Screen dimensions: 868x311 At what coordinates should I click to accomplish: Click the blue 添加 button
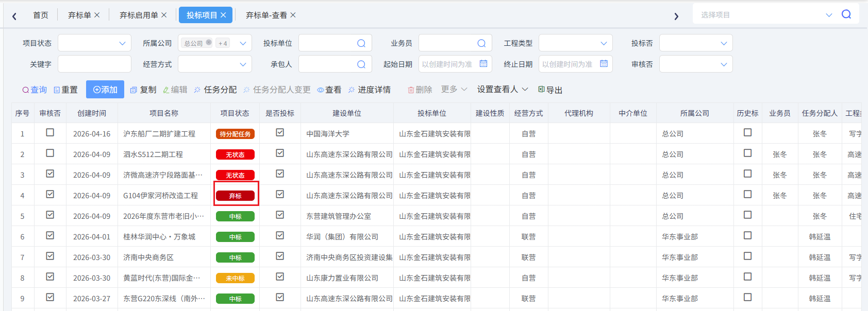click(105, 90)
